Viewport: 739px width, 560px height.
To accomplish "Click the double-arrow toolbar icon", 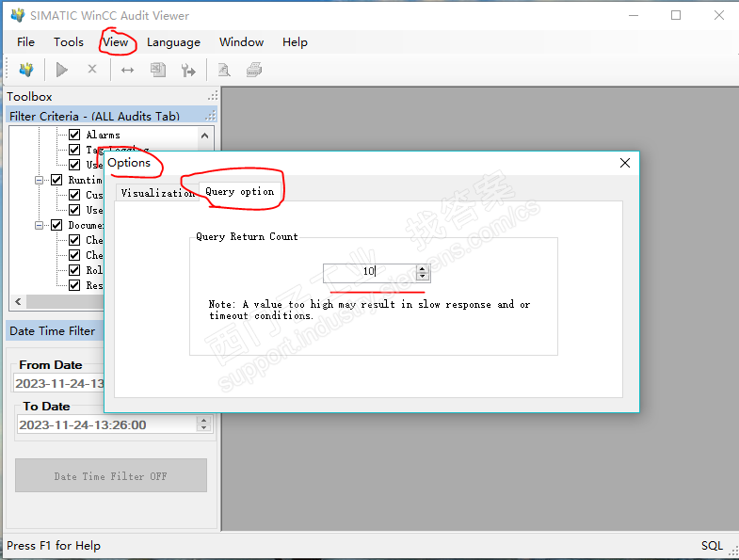I will [127, 71].
